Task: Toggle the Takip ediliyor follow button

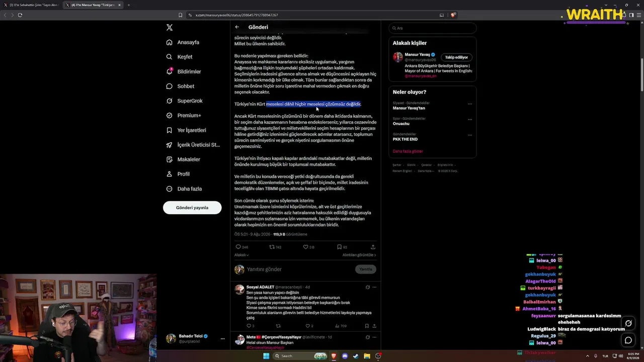Action: [456, 57]
